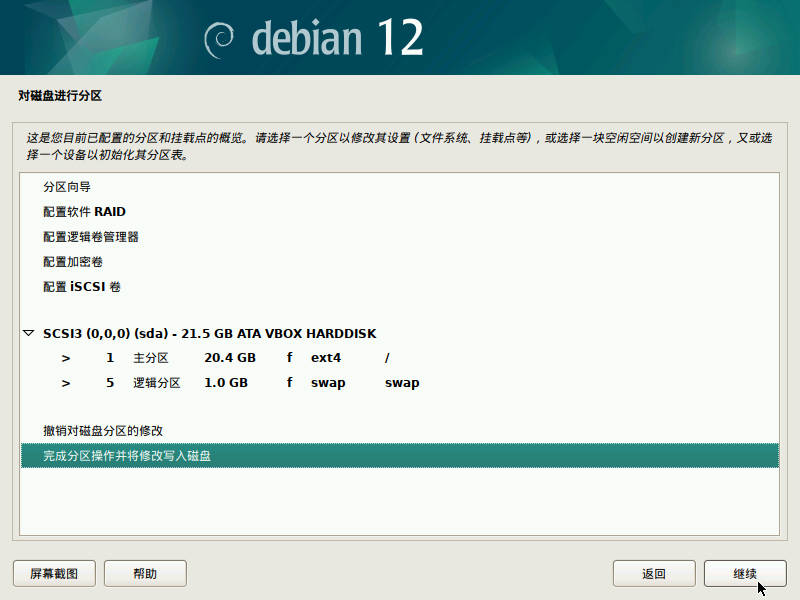The height and width of the screenshot is (600, 800).
Task: Select the SCSI3 (sda) 21.5 GB disk row
Action: (400, 333)
